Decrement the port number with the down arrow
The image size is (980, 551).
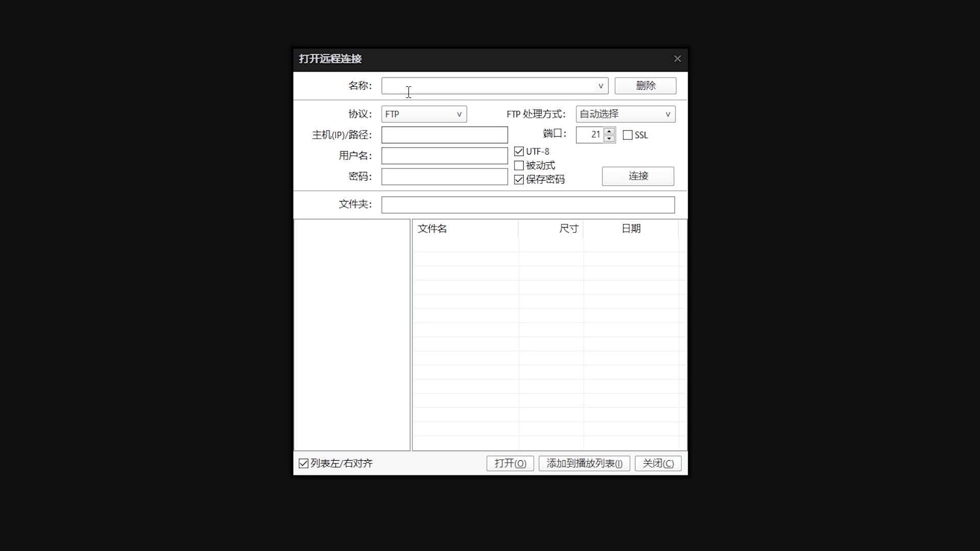[608, 138]
